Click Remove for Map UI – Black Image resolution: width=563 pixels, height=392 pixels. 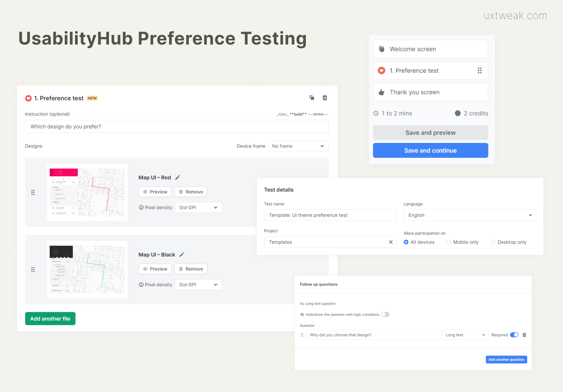[191, 269]
